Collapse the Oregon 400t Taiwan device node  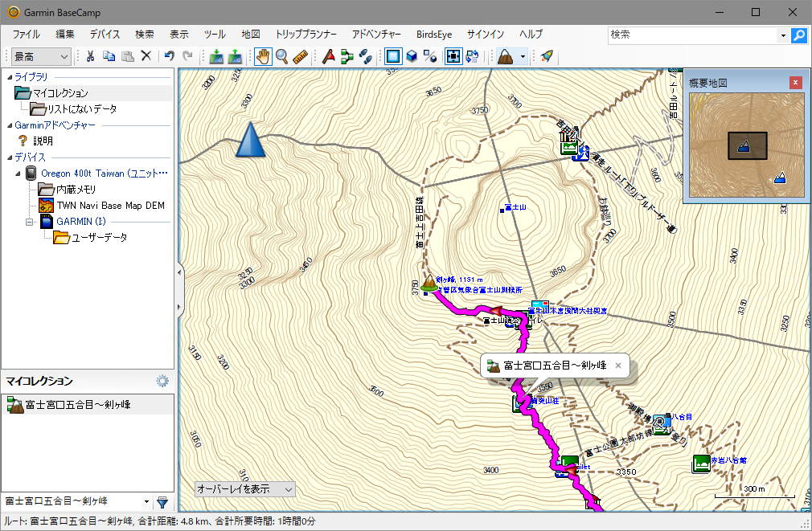click(18, 174)
